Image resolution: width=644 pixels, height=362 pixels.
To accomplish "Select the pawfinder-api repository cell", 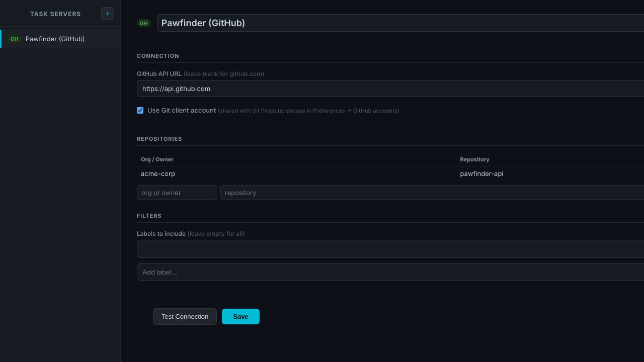I will pyautogui.click(x=550, y=173).
